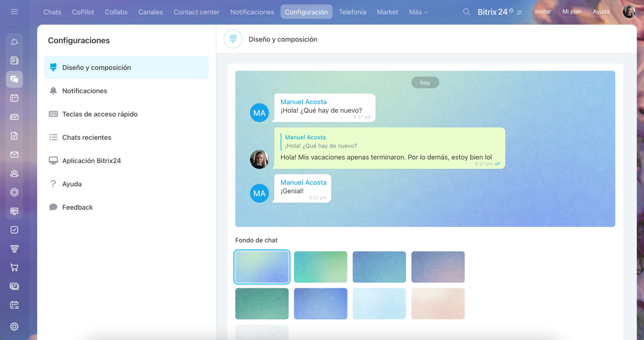Click the MA avatar beside ¡Genial! message

click(x=260, y=193)
